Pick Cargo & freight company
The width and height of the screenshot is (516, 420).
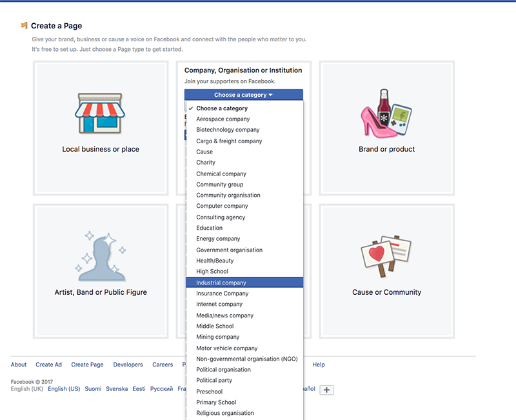click(x=244, y=141)
